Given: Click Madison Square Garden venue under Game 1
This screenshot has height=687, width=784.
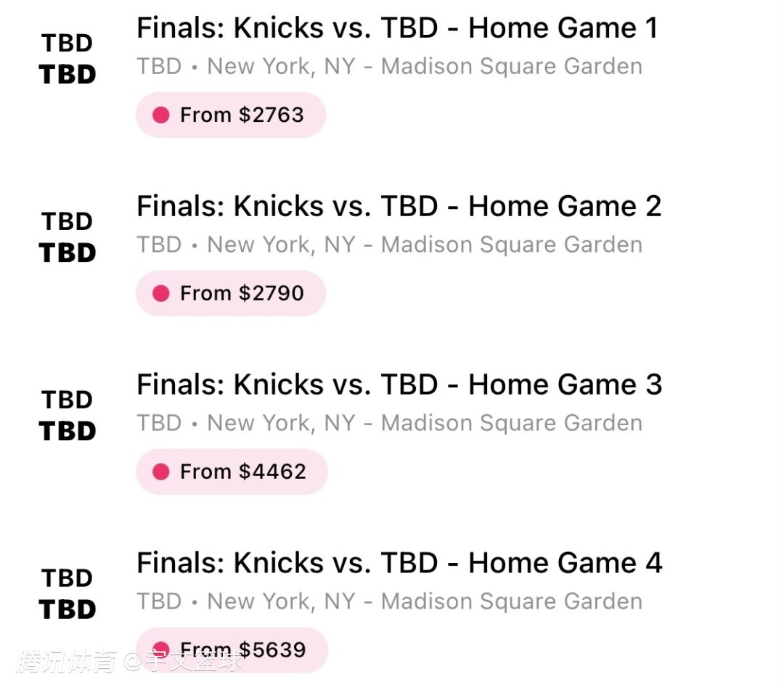Looking at the screenshot, I should point(512,67).
